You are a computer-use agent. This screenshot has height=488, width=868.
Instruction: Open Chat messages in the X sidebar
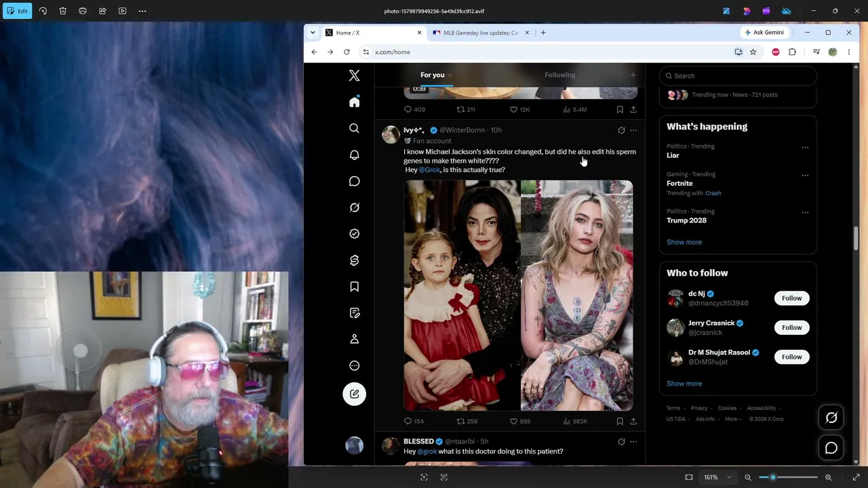tap(354, 181)
